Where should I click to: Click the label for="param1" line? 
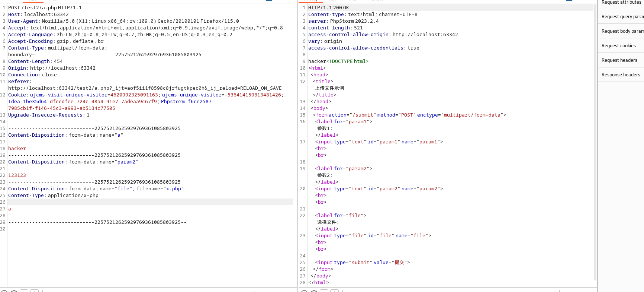[344, 122]
